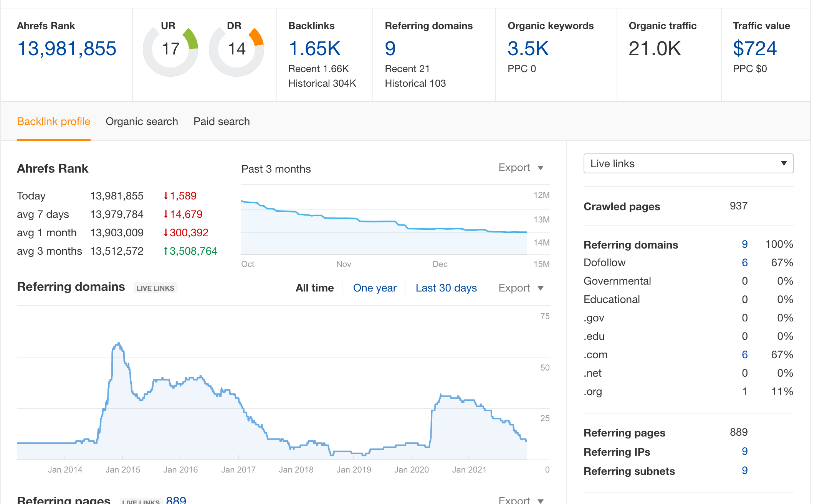
Task: Click the UR 17 gauge
Action: [x=170, y=49]
